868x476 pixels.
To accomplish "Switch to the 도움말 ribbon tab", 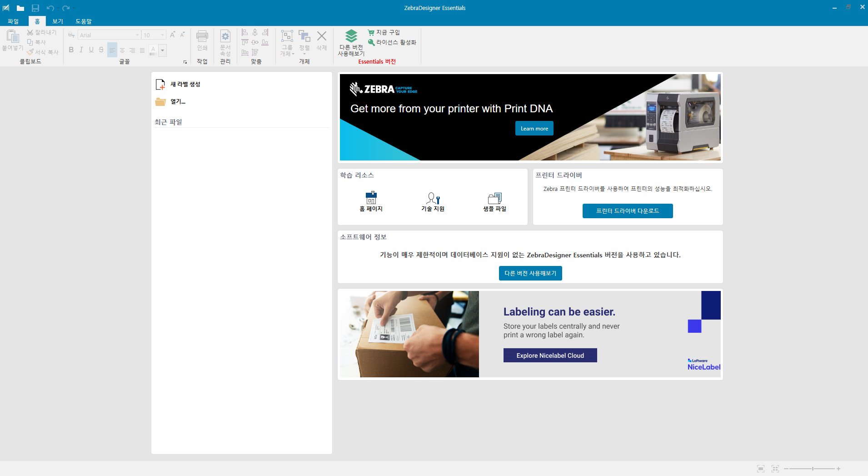I will click(x=84, y=21).
